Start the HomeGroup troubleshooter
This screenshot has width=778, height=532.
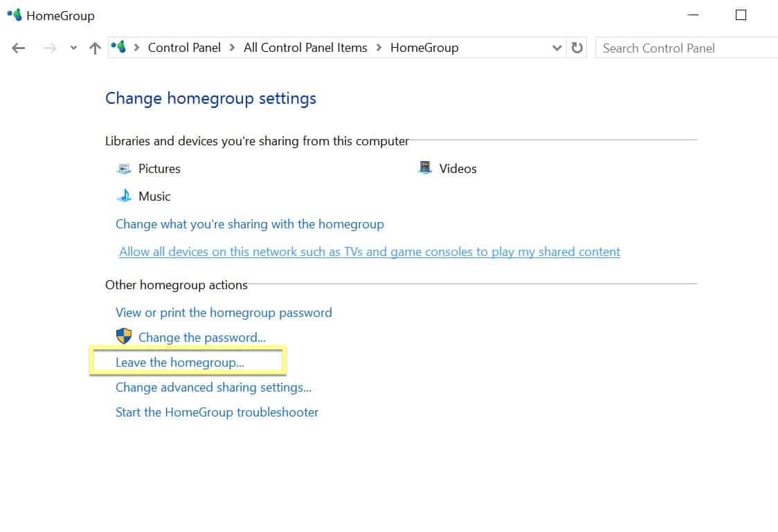tap(217, 412)
